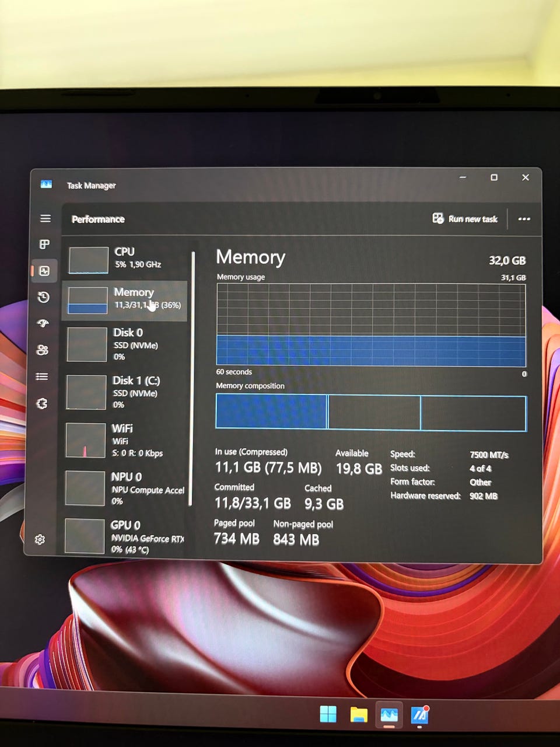The height and width of the screenshot is (747, 560).
Task: Open the Details list icon
Action: tap(42, 376)
